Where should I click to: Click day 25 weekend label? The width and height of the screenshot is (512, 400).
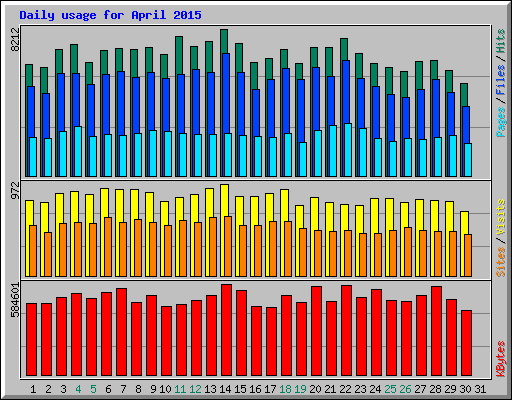[x=390, y=389]
